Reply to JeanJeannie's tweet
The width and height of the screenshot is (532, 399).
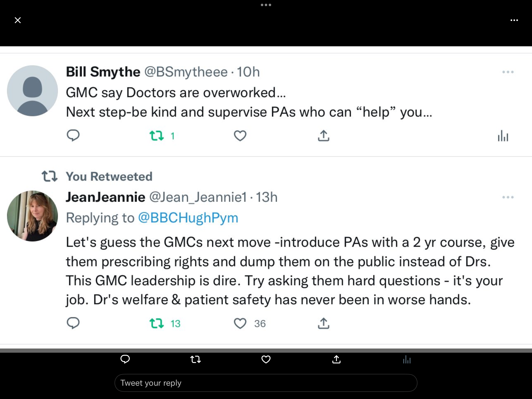73,323
